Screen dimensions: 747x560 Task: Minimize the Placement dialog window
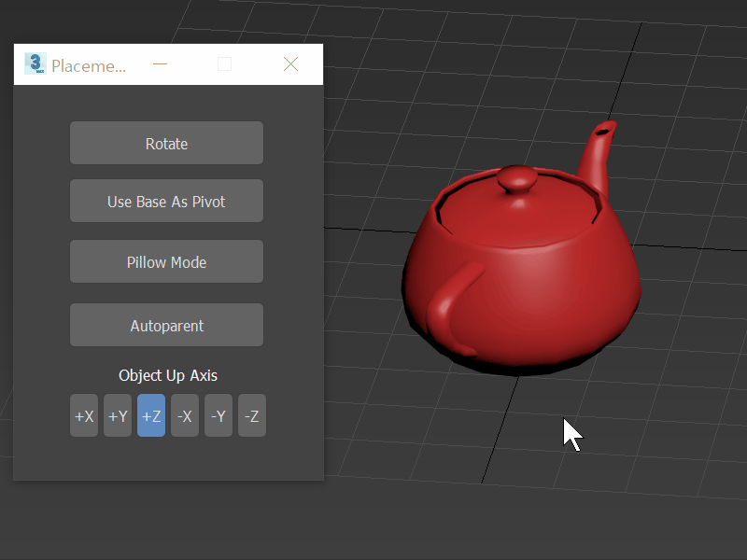click(160, 64)
